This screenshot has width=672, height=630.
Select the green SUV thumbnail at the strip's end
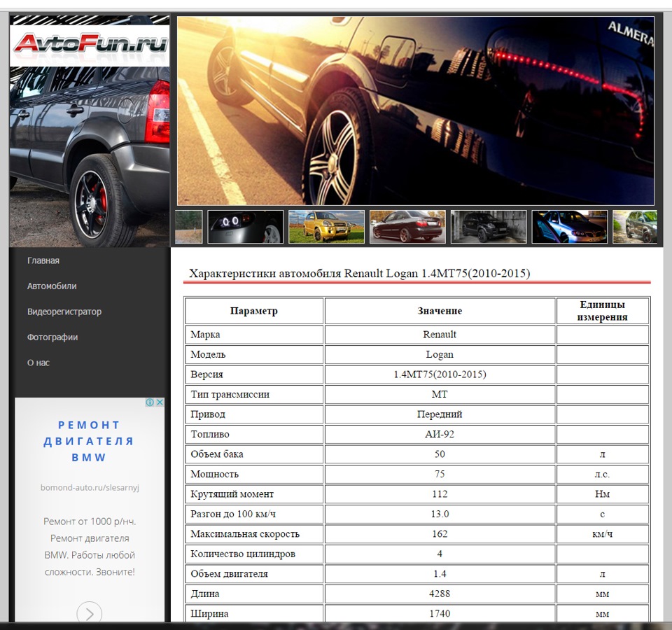pyautogui.click(x=635, y=227)
